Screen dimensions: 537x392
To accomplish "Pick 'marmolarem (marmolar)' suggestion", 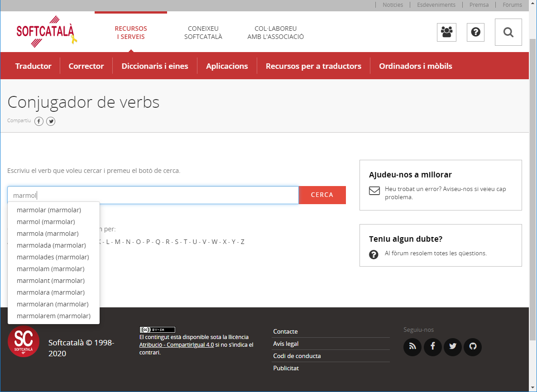I will [53, 316].
